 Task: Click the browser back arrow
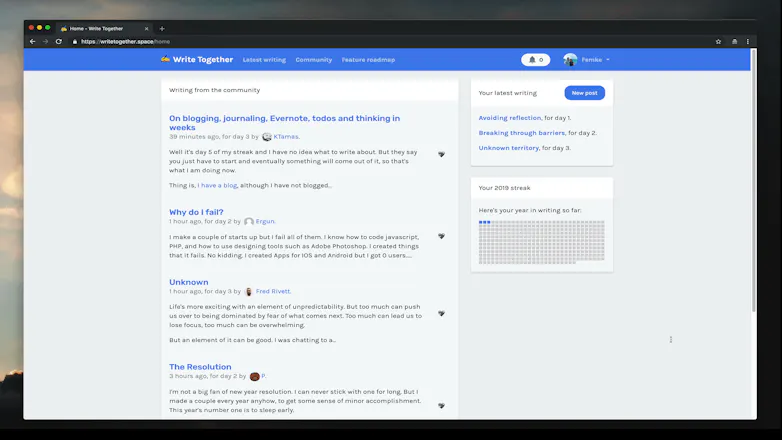tap(32, 41)
